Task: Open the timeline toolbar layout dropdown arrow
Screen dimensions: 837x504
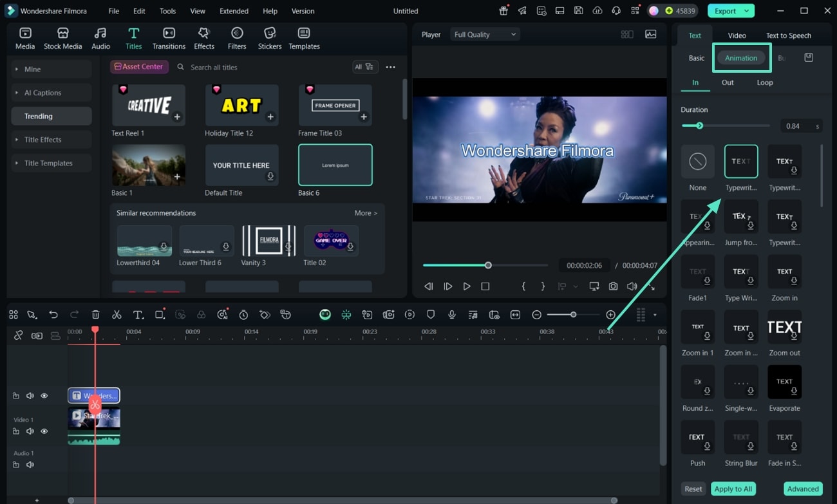Action: [x=655, y=315]
